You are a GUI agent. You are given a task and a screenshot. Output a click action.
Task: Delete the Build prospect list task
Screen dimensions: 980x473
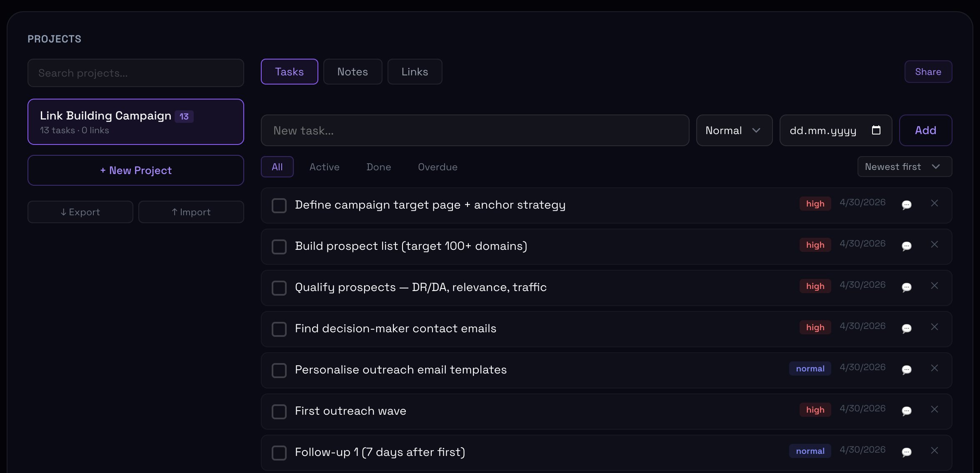coord(935,244)
